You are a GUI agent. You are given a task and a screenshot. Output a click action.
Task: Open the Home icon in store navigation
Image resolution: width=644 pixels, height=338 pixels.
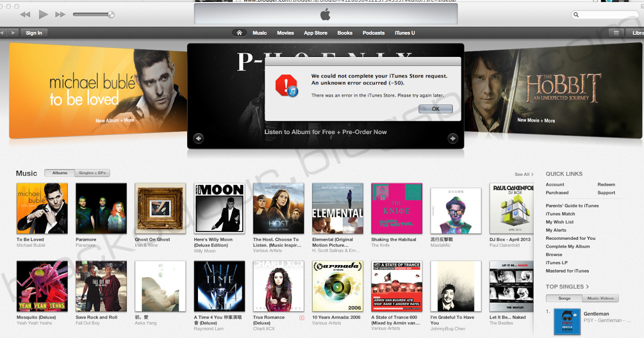coord(239,33)
